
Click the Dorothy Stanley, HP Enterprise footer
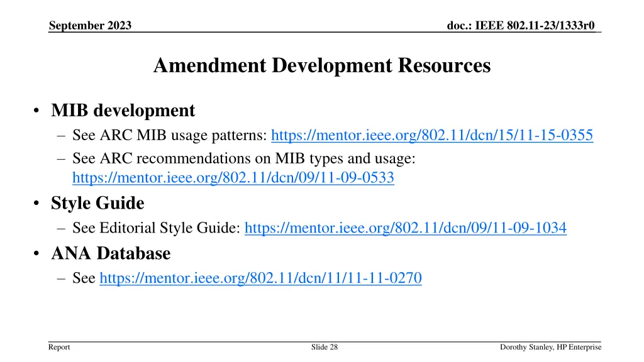550,347
